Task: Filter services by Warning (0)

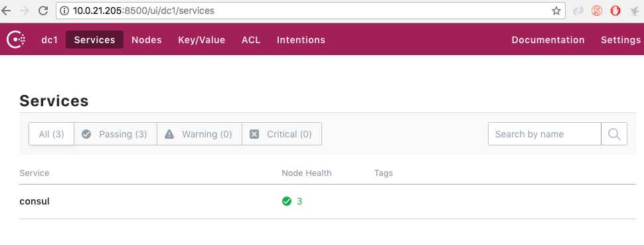Action: tap(199, 134)
